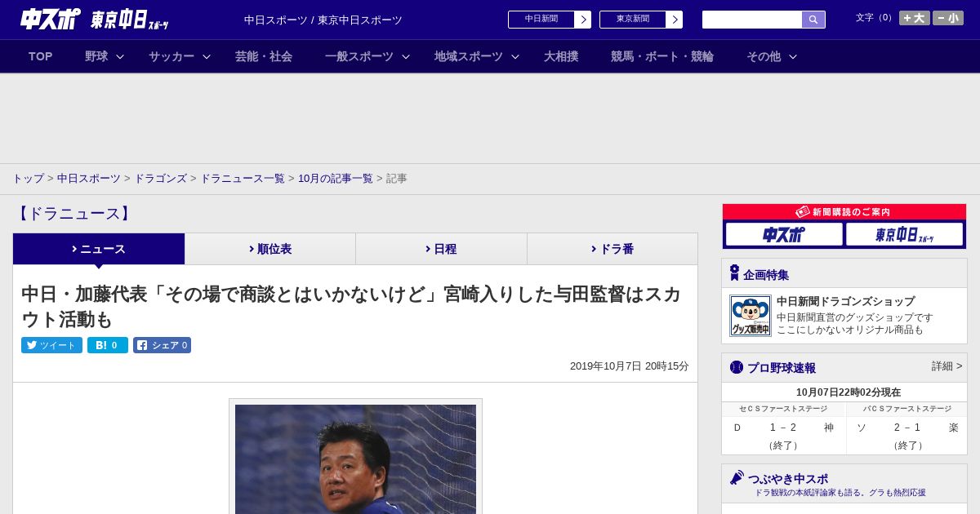This screenshot has width=980, height=514.
Task: Click 10月の記事一覧 breadcrumb link
Action: point(336,178)
